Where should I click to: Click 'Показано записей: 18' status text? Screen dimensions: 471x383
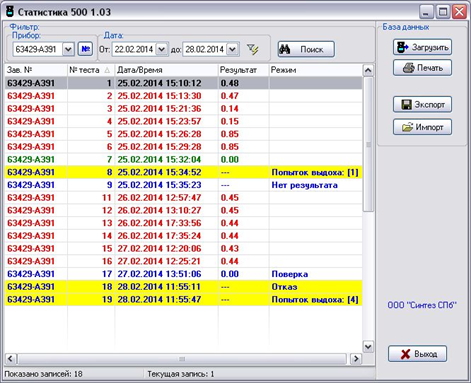[43, 374]
